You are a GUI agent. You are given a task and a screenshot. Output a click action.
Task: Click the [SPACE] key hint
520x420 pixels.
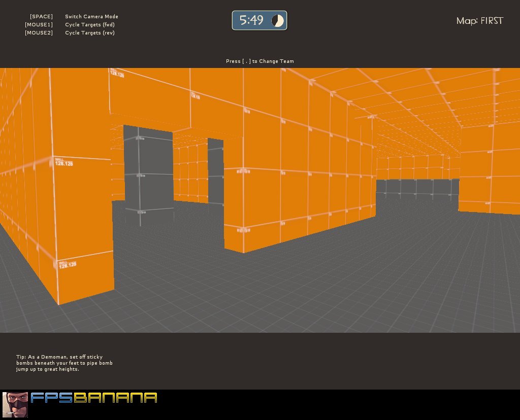click(x=41, y=17)
